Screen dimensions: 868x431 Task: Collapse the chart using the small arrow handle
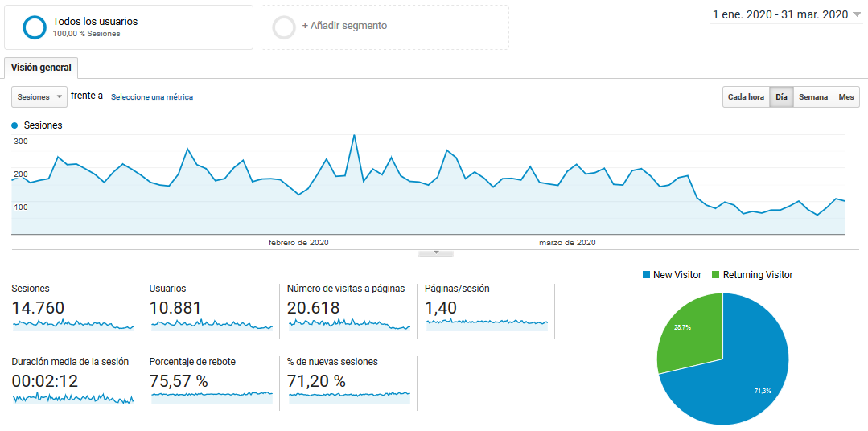[x=436, y=252]
